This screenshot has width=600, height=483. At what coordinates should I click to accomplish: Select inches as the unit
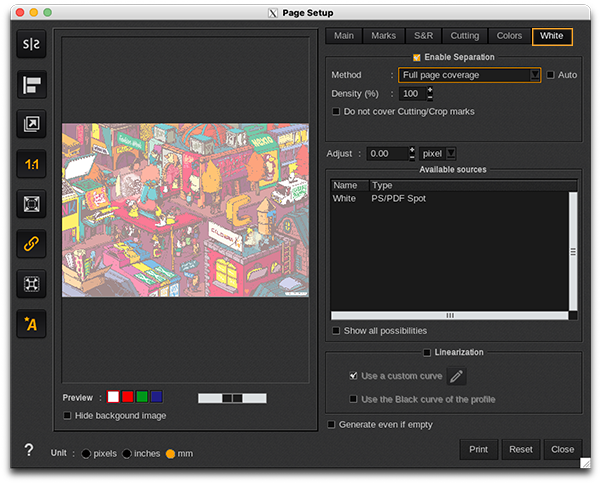pos(127,454)
